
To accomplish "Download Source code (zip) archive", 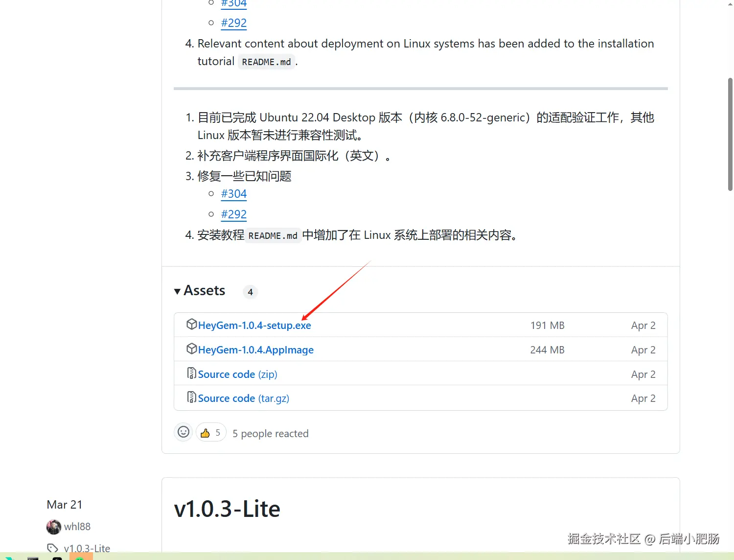I will [x=237, y=374].
